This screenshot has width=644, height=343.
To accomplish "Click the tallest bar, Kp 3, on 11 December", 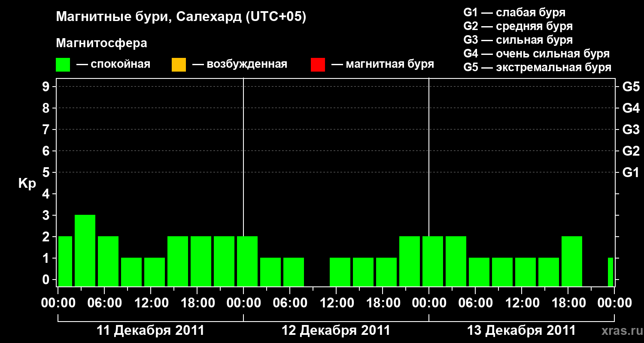I will (85, 250).
